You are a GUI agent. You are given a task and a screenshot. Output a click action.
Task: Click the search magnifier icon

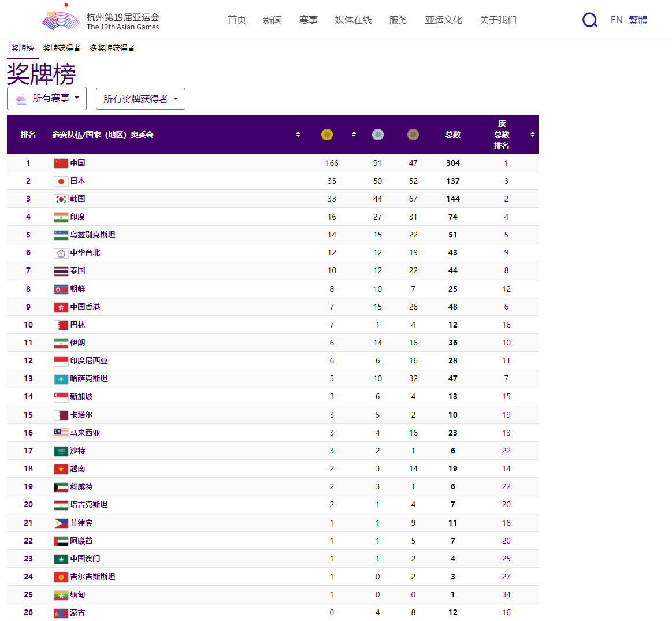pos(589,20)
